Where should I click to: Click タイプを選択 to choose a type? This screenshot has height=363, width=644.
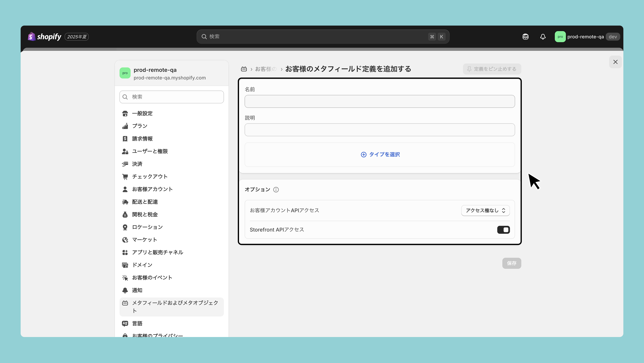point(380,154)
